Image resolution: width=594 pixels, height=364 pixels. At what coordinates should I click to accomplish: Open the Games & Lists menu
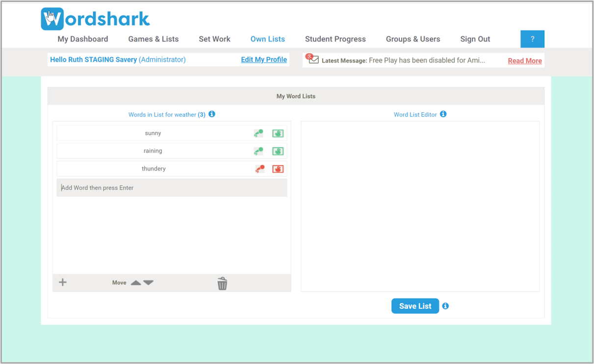tap(154, 39)
